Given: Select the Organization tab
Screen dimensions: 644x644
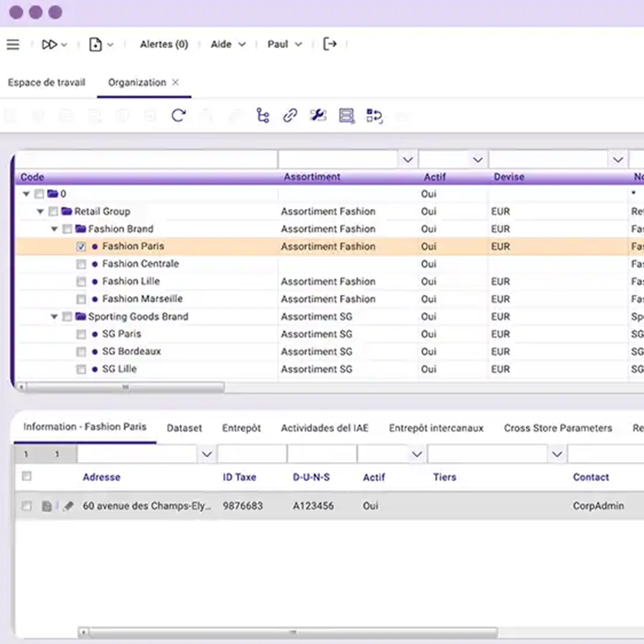Looking at the screenshot, I should click(x=137, y=83).
